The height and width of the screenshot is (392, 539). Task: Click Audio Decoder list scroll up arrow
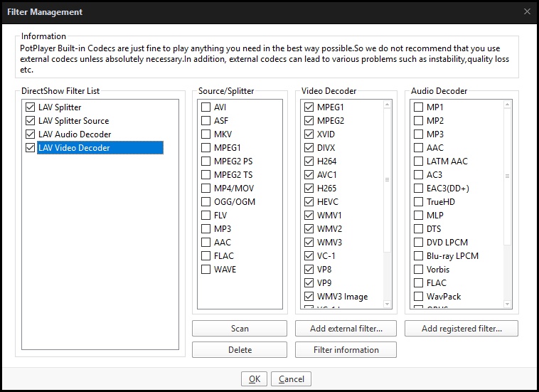[508, 105]
